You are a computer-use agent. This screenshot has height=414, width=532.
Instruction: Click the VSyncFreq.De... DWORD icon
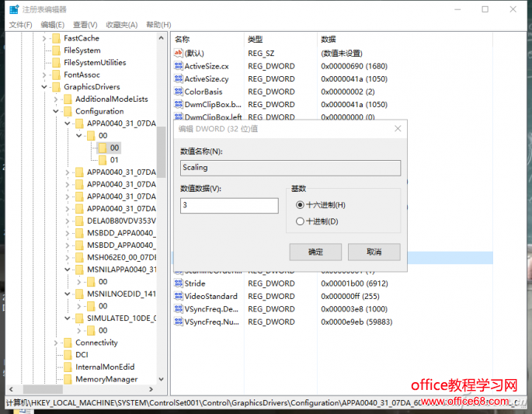pos(179,309)
